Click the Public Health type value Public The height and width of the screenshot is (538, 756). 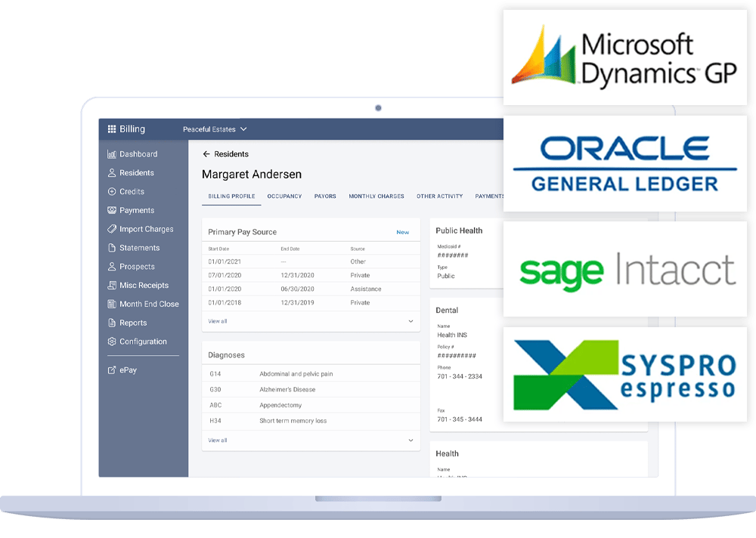point(446,277)
